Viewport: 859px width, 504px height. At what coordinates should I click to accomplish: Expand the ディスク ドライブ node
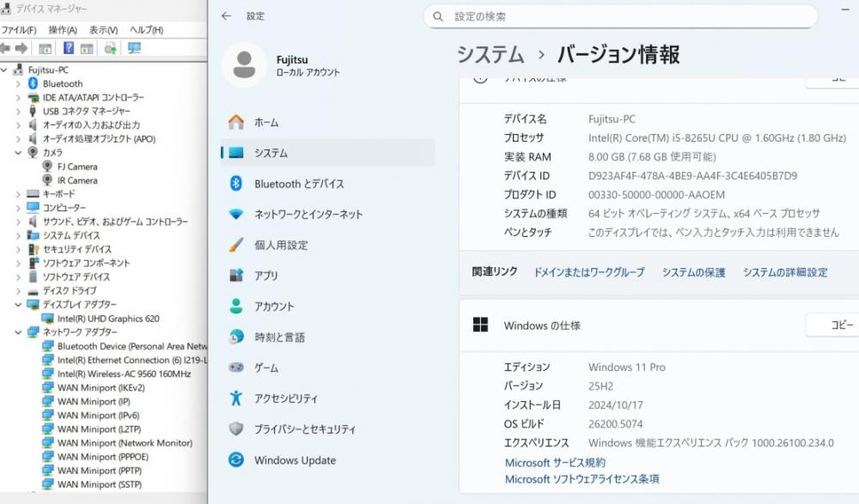(x=18, y=290)
